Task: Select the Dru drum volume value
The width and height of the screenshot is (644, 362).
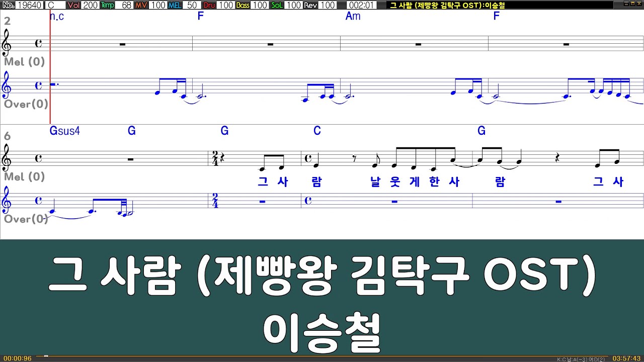Action: tap(226, 5)
